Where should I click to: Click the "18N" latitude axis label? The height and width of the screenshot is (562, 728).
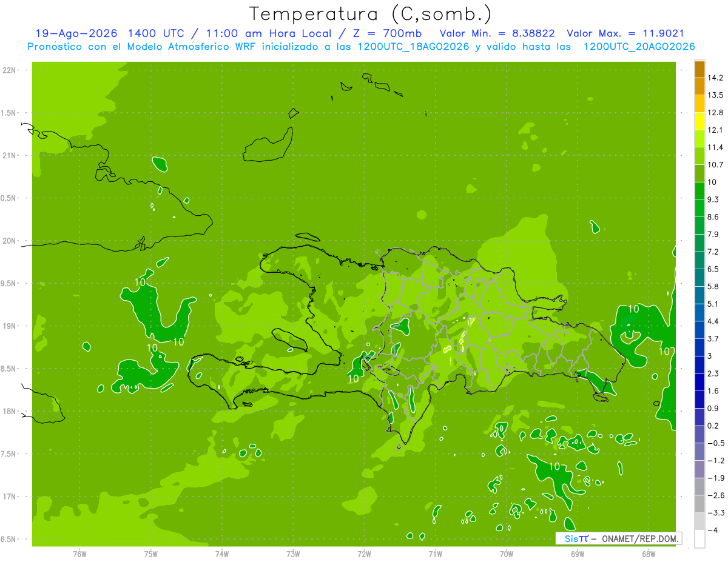(9, 412)
